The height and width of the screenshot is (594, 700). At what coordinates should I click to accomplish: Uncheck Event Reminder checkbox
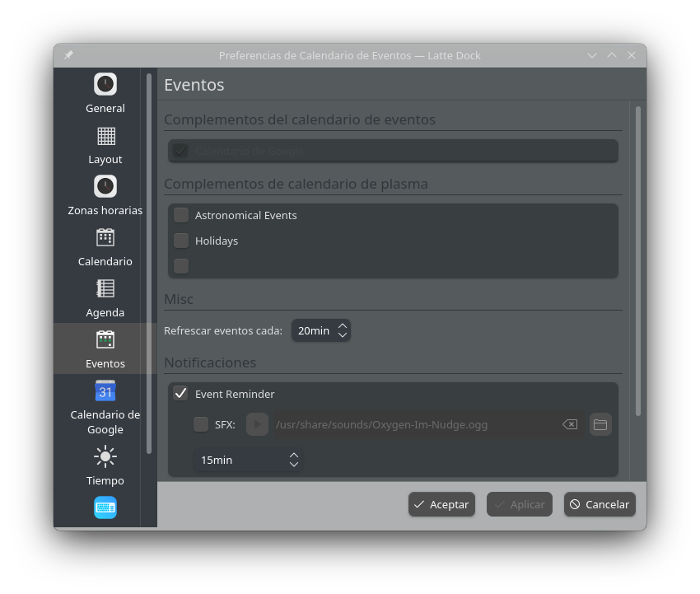181,394
